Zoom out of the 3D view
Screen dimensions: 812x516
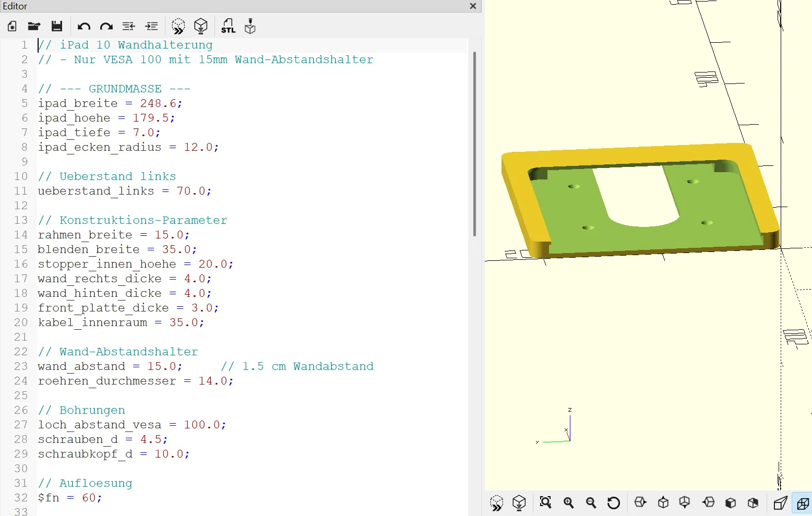(x=591, y=502)
